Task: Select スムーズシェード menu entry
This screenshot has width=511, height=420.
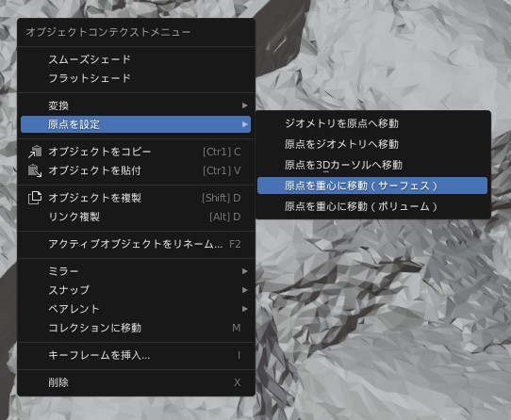Action: [136, 59]
